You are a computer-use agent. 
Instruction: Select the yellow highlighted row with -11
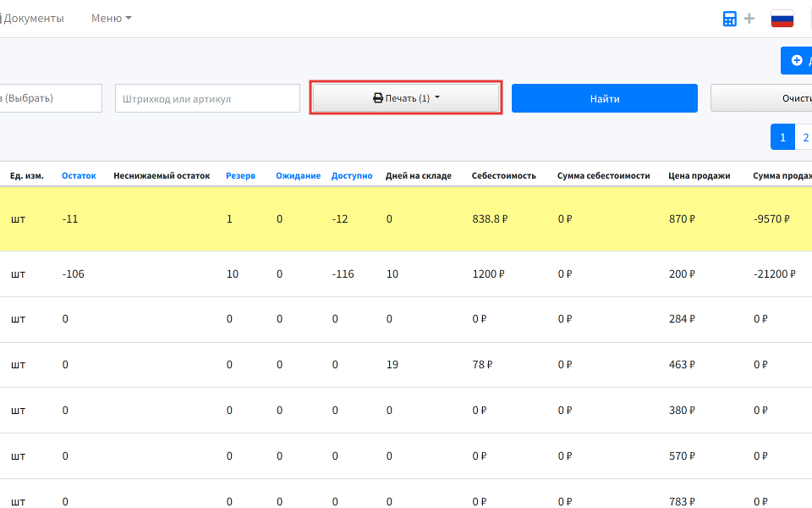coord(406,218)
